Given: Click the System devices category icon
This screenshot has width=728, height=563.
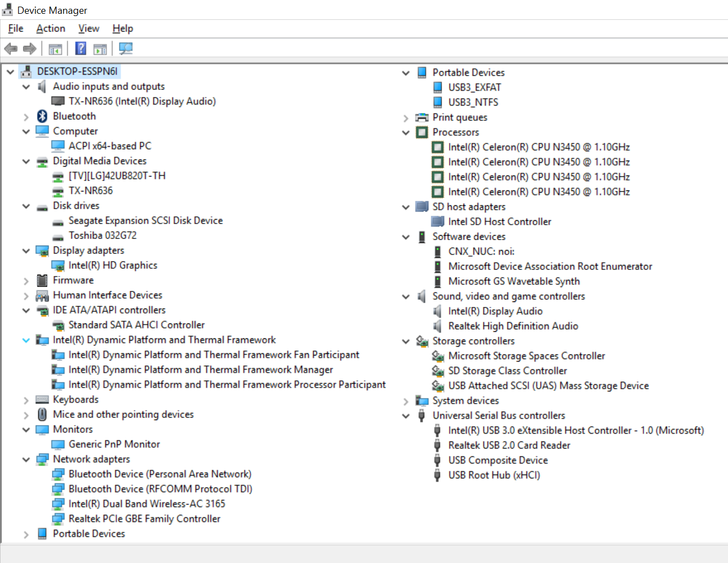Looking at the screenshot, I should click(x=422, y=401).
